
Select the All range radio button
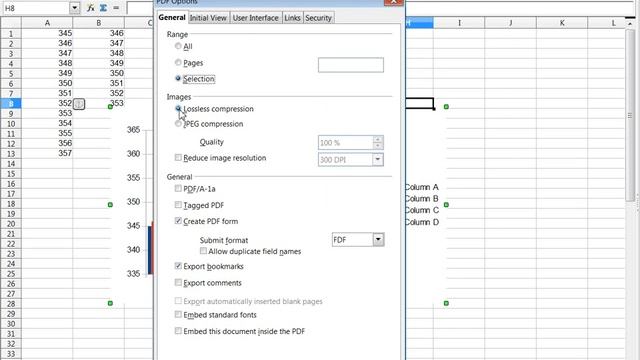click(178, 46)
